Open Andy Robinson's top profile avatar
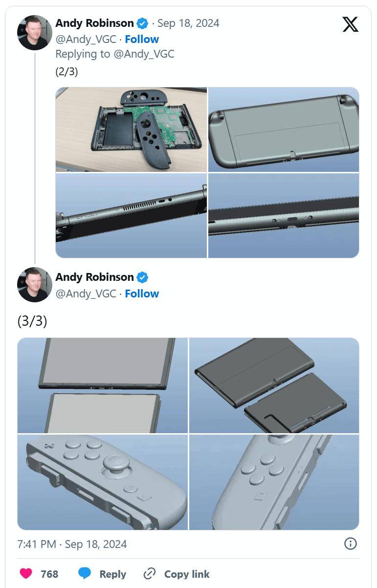This screenshot has height=588, width=377. point(35,33)
